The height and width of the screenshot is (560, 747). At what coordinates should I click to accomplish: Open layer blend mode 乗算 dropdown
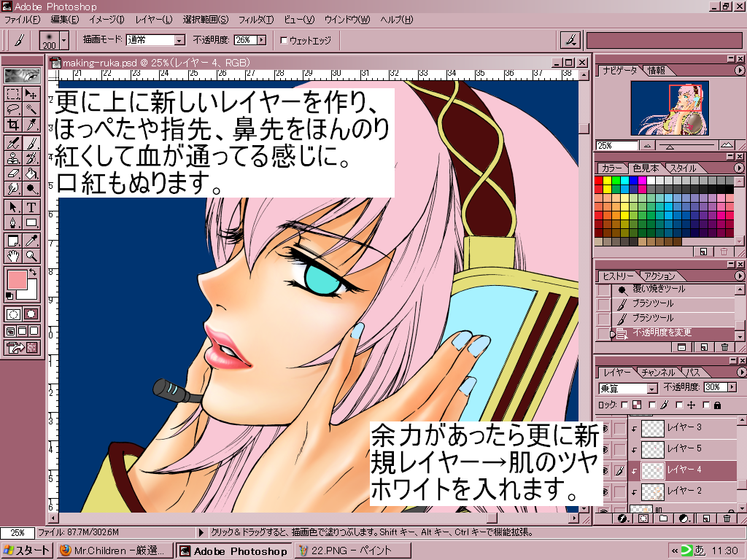pyautogui.click(x=652, y=389)
